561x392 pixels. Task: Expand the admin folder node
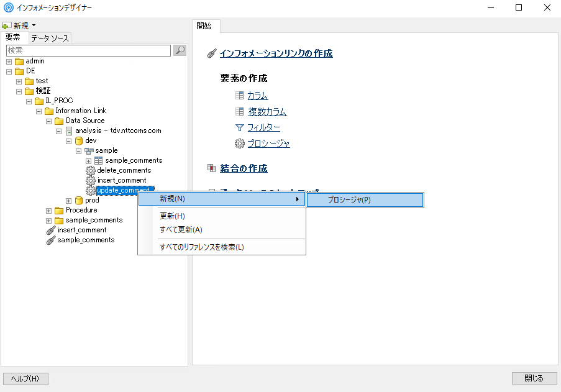click(9, 62)
